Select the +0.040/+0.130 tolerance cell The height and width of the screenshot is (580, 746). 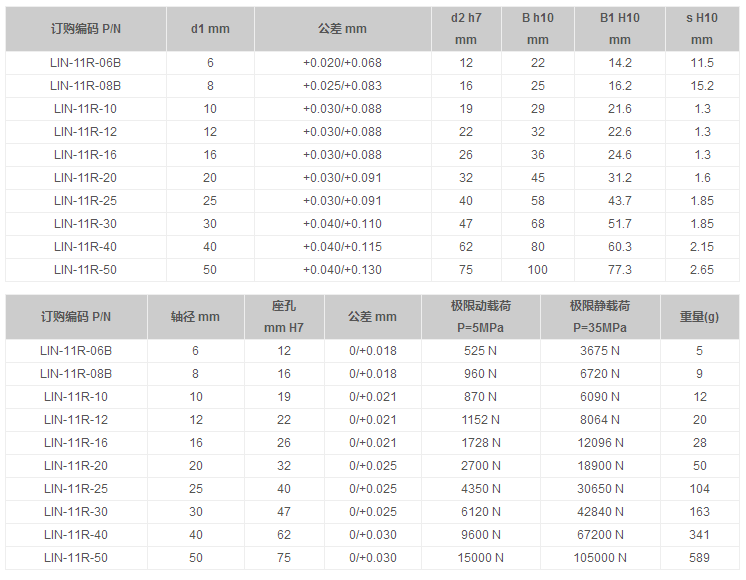point(342,270)
